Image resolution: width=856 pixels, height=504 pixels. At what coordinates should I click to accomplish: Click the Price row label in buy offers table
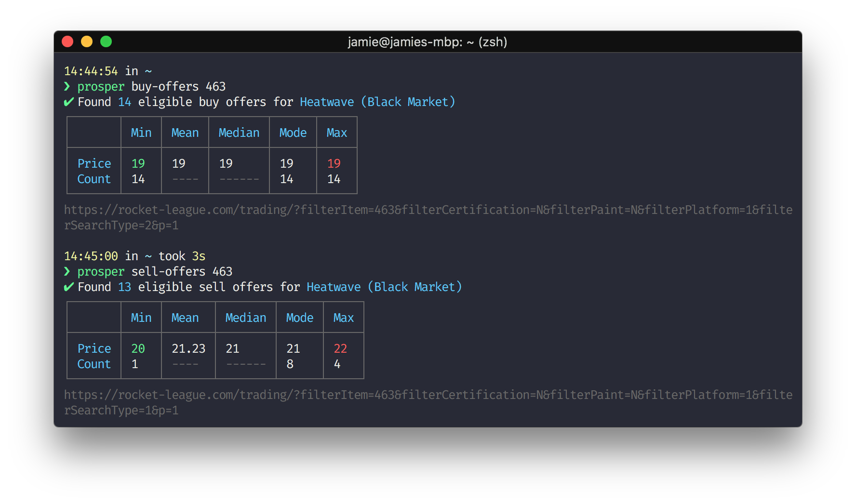point(94,163)
